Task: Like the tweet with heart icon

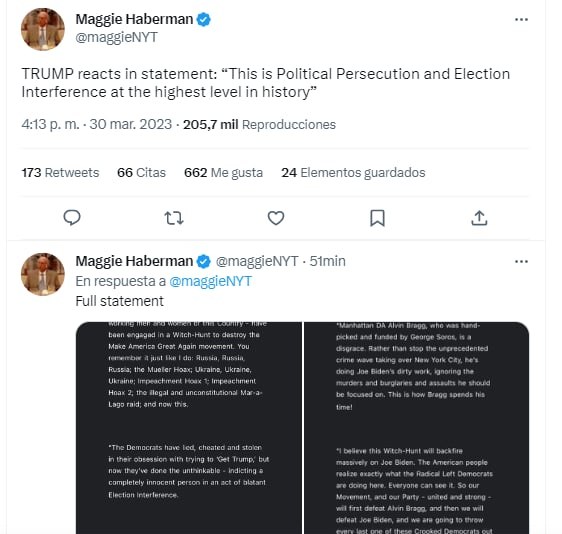Action: (276, 218)
